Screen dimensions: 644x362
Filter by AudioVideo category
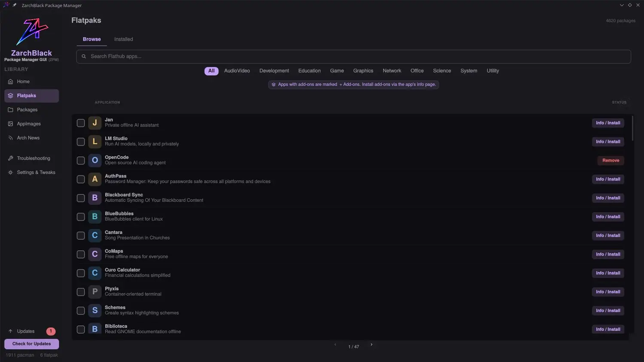pyautogui.click(x=237, y=71)
